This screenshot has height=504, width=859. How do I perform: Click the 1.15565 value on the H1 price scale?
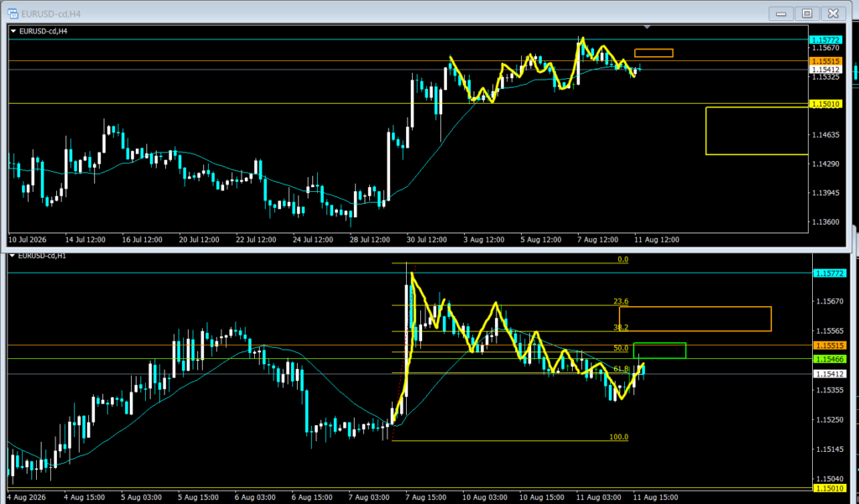pyautogui.click(x=830, y=331)
